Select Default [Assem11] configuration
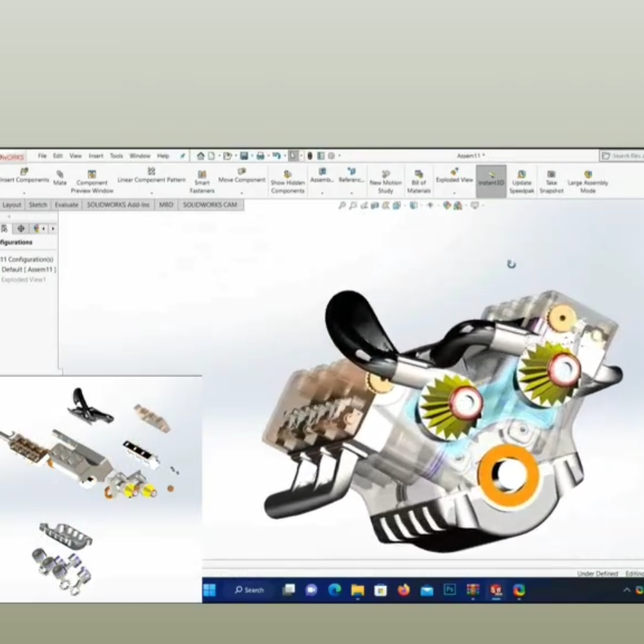 click(x=29, y=270)
